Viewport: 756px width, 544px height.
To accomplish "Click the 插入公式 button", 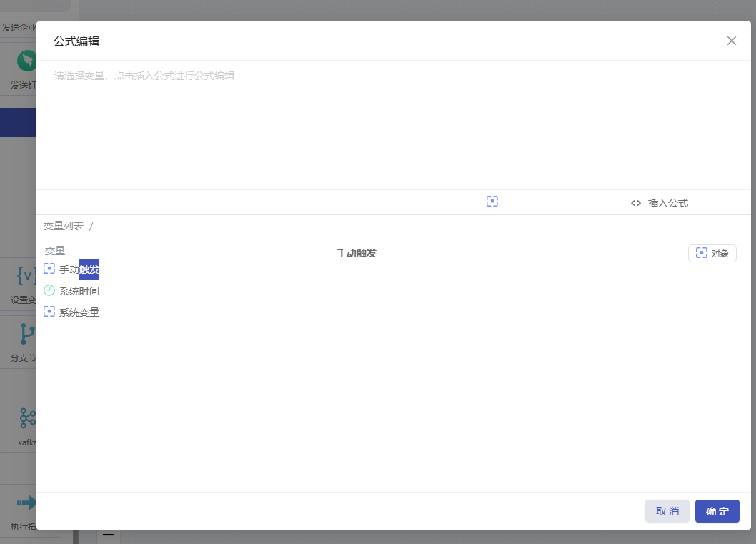I will tap(659, 203).
